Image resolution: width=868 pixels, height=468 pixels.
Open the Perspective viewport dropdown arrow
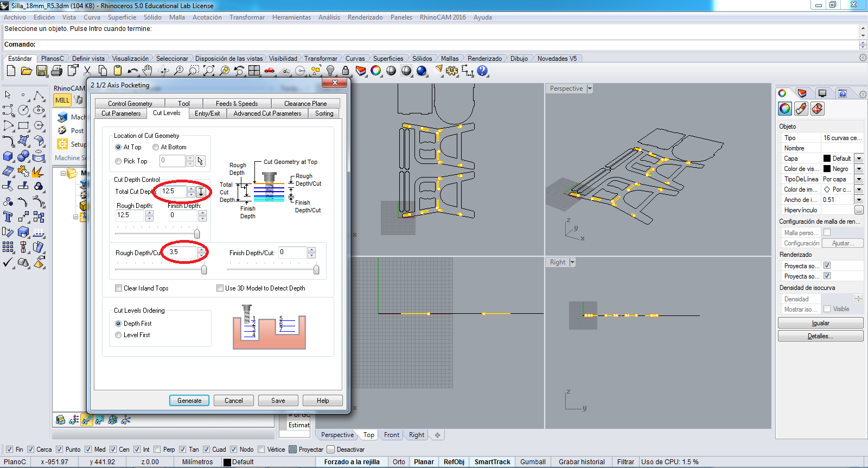pos(590,88)
